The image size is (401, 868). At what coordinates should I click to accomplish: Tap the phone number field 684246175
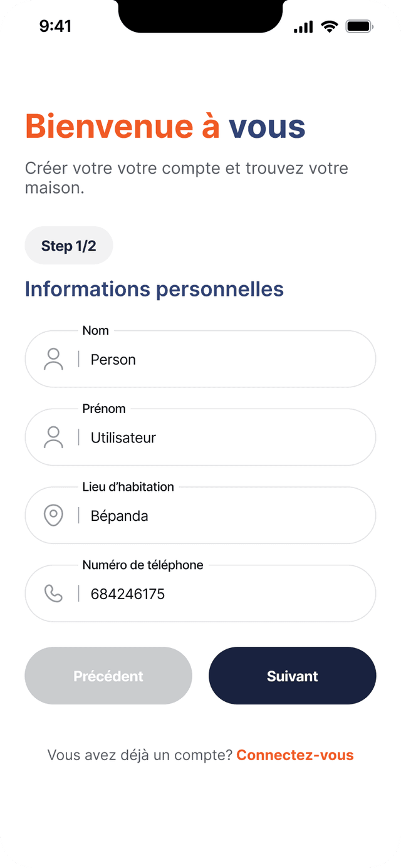click(x=200, y=593)
